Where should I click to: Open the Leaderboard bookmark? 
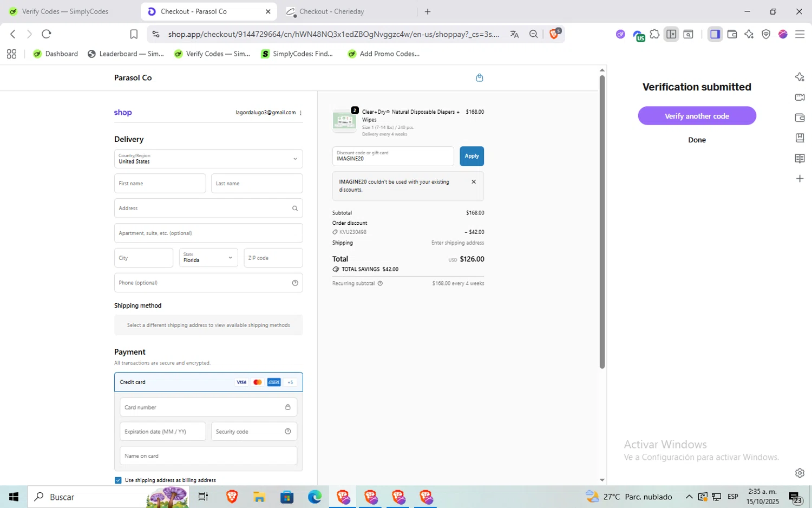pos(126,54)
